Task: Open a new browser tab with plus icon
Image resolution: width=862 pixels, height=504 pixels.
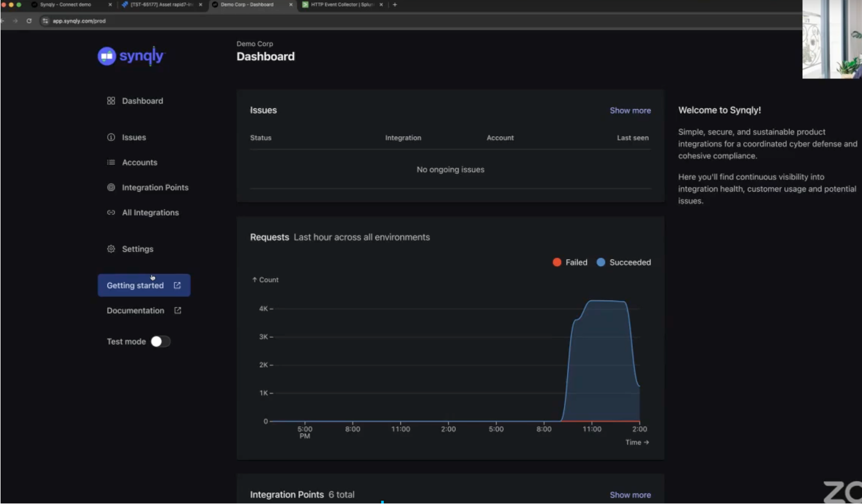Action: pyautogui.click(x=395, y=4)
